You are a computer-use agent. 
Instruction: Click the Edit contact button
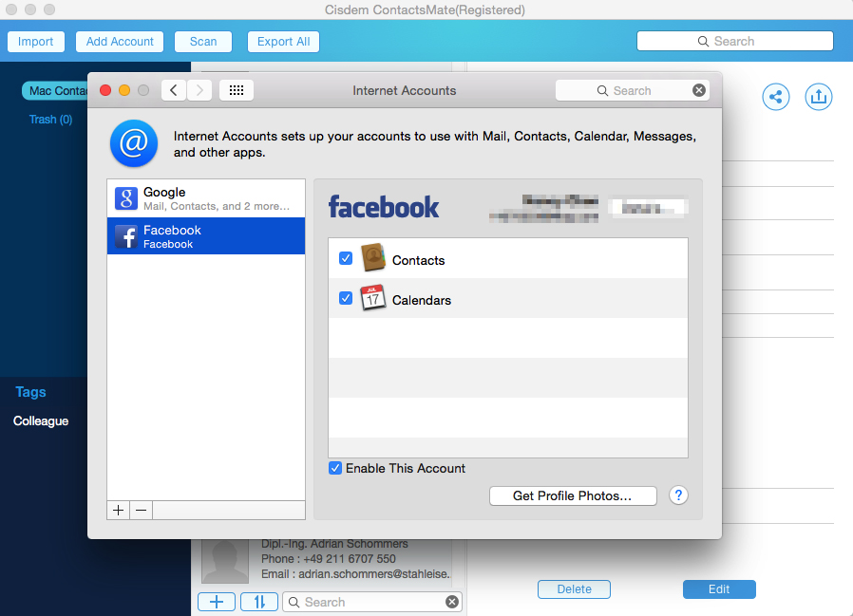(719, 589)
